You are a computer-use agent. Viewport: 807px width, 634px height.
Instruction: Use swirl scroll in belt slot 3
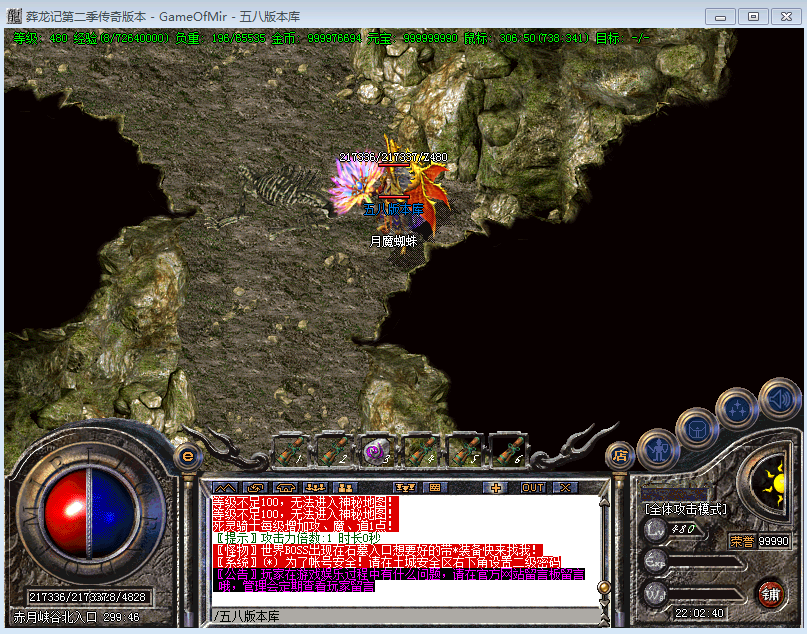click(378, 451)
